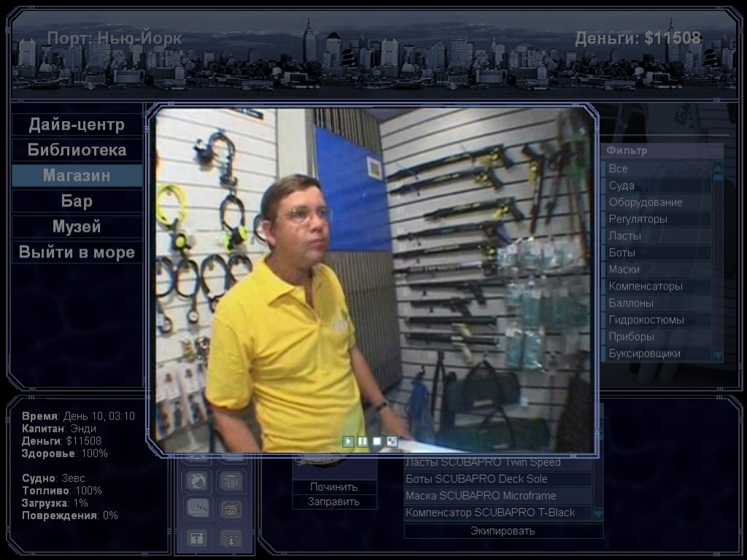Select Боты SCUBAPRO Deck Sole item
This screenshot has width=747, height=560.
[x=498, y=479]
